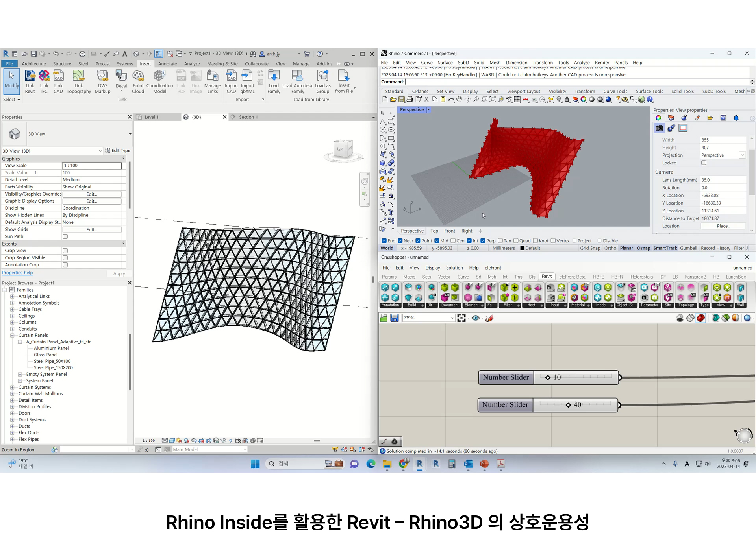Screen dimensions: 756x554
Task: Toggle Rhino camera Locked checkbox
Action: coord(704,163)
